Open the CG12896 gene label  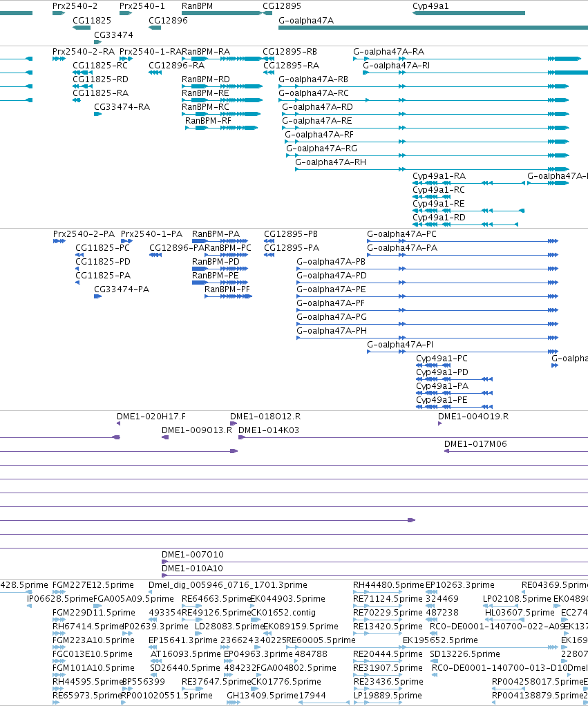168,21
